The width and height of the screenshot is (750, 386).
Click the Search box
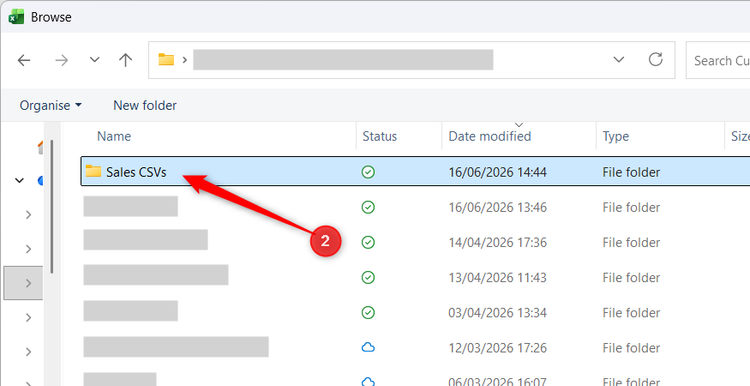pos(717,60)
